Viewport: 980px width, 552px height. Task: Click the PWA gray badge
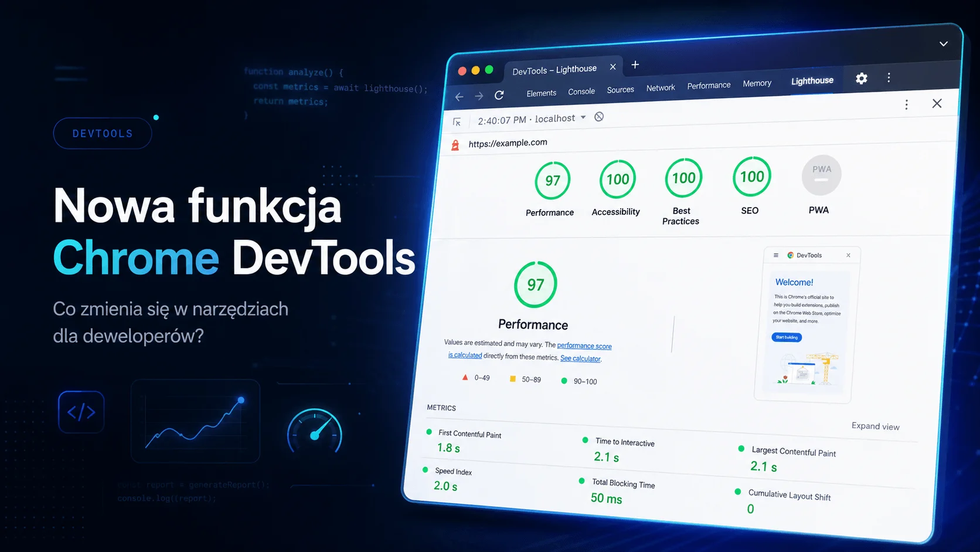pos(821,175)
